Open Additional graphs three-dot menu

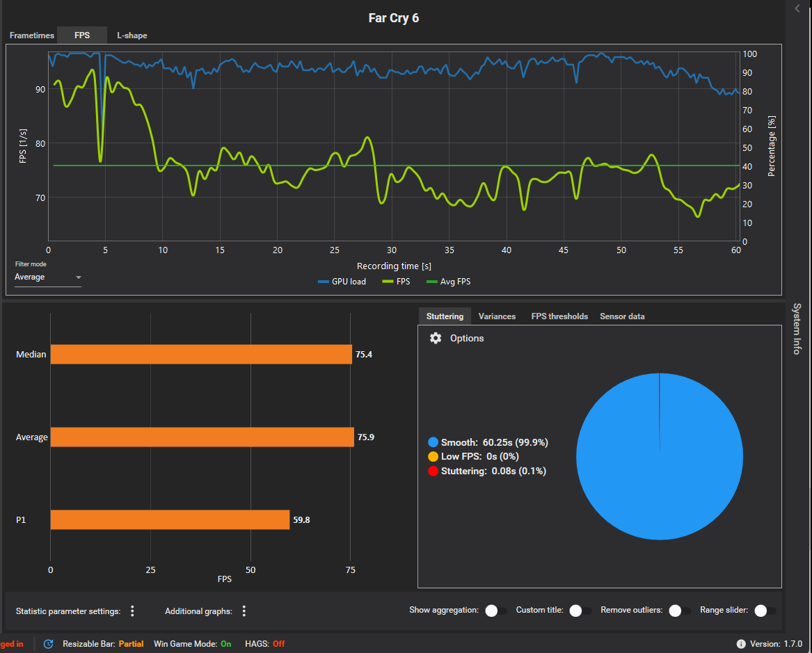click(x=244, y=611)
